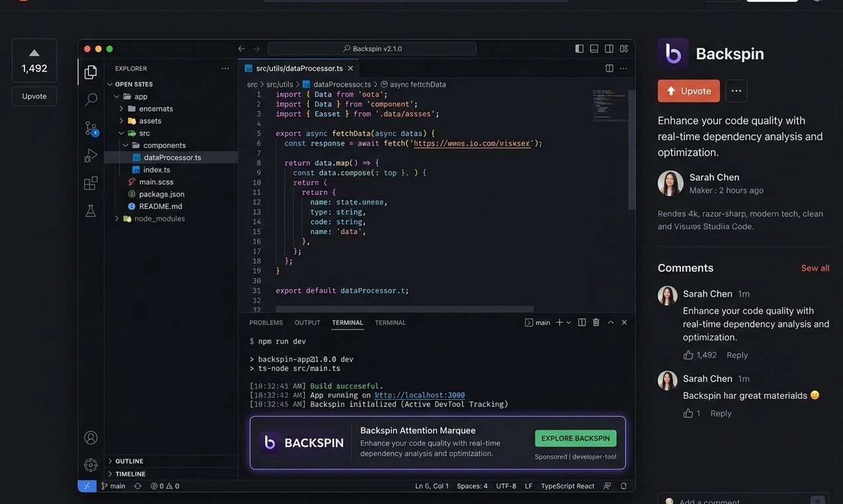The image size is (843, 504).
Task: Open Run and Debug view
Action: pos(91,156)
